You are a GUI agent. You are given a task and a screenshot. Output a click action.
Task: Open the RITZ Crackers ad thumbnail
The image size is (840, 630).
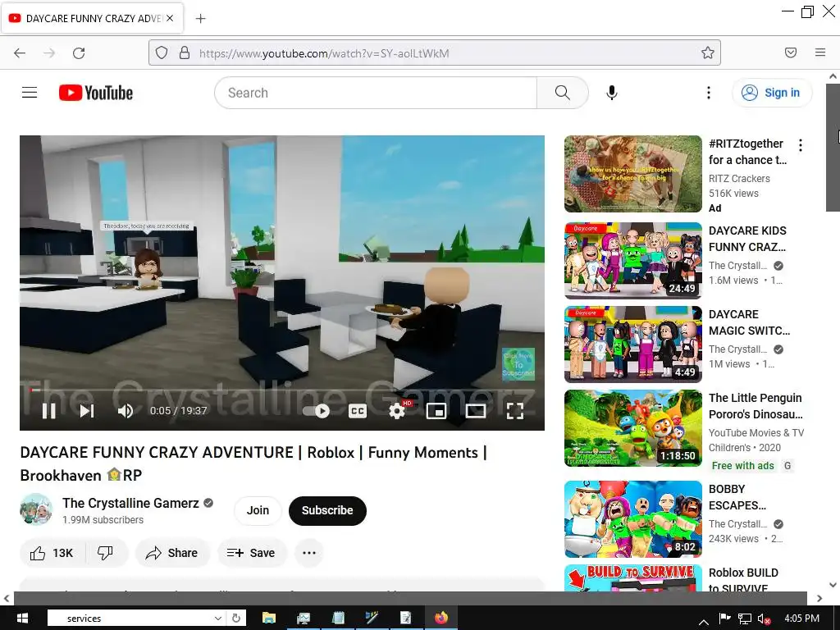point(632,174)
